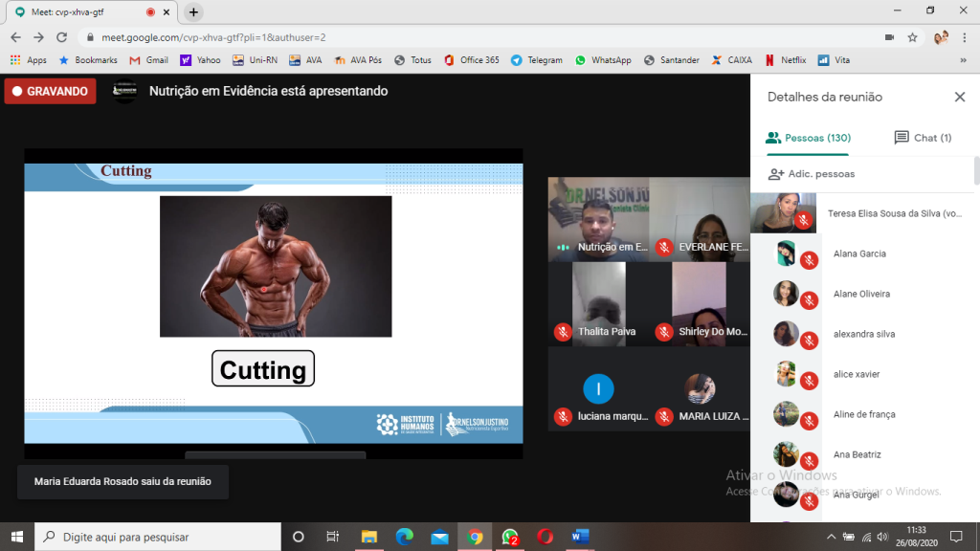Switch to the Pessoas (130) tab

click(x=808, y=138)
